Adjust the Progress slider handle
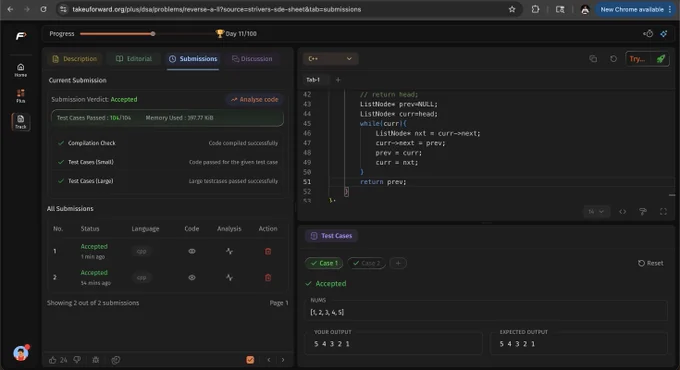The height and width of the screenshot is (370, 680). 153,33
